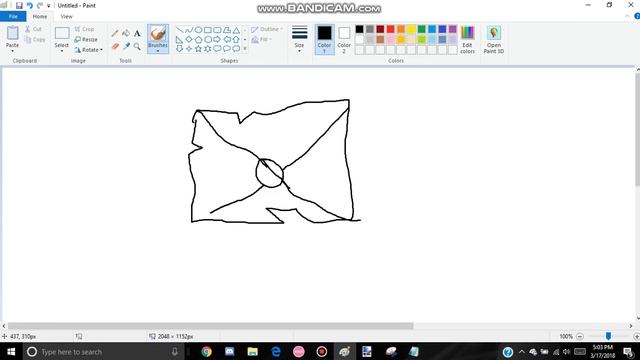640x360 pixels.
Task: Choose the Down arrow shape
Action: (x=179, y=49)
